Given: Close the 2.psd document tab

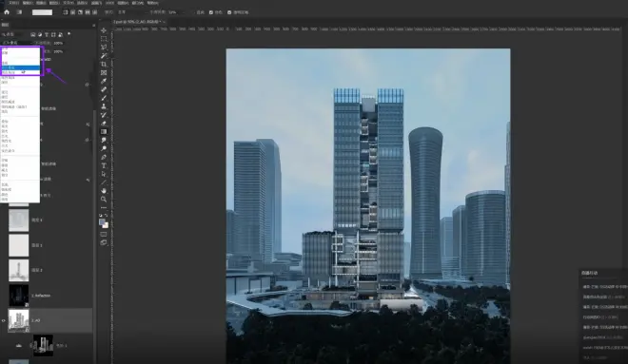Looking at the screenshot, I should click(x=164, y=22).
